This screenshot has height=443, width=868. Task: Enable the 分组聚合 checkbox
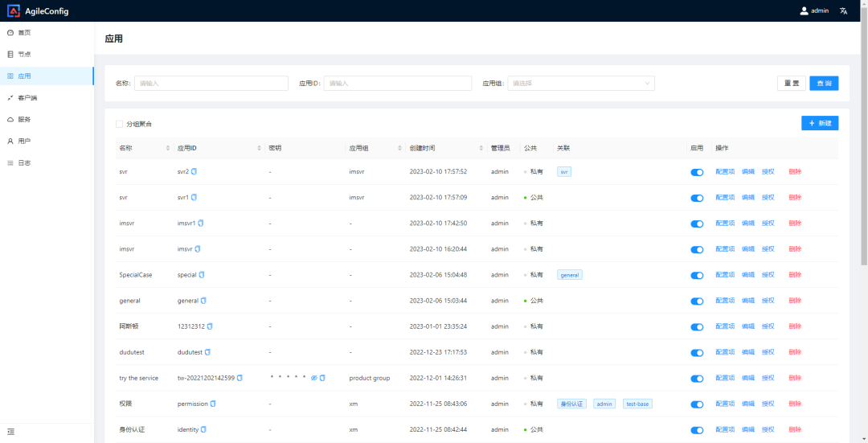pyautogui.click(x=120, y=124)
